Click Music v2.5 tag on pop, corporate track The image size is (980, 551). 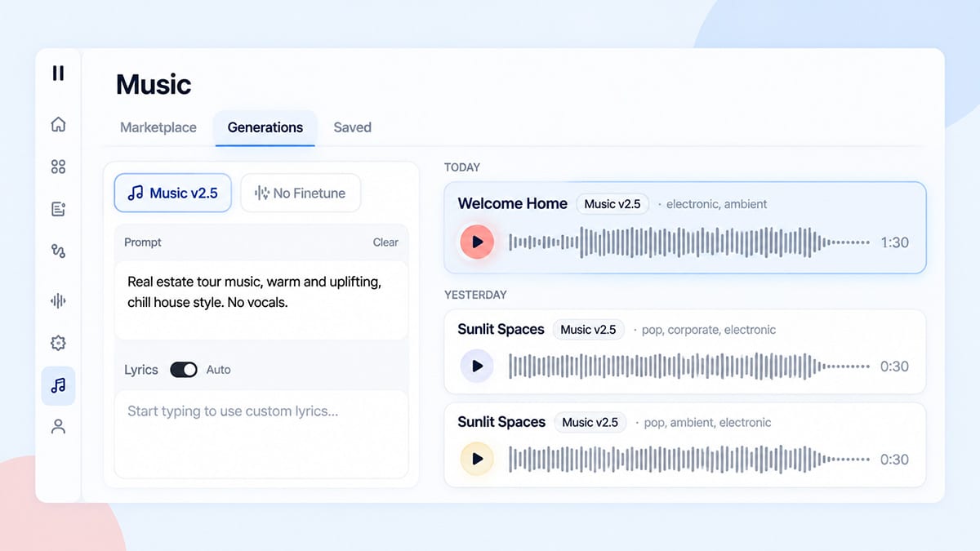588,330
